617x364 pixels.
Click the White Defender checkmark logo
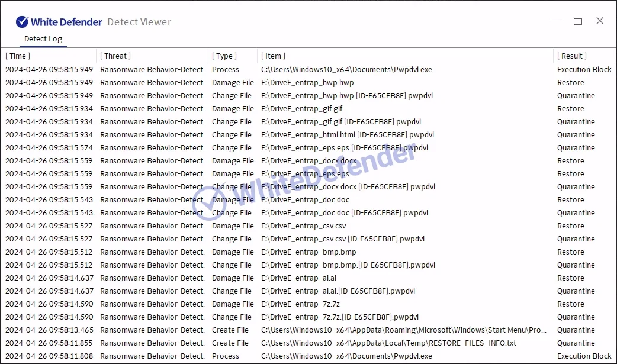click(x=22, y=22)
